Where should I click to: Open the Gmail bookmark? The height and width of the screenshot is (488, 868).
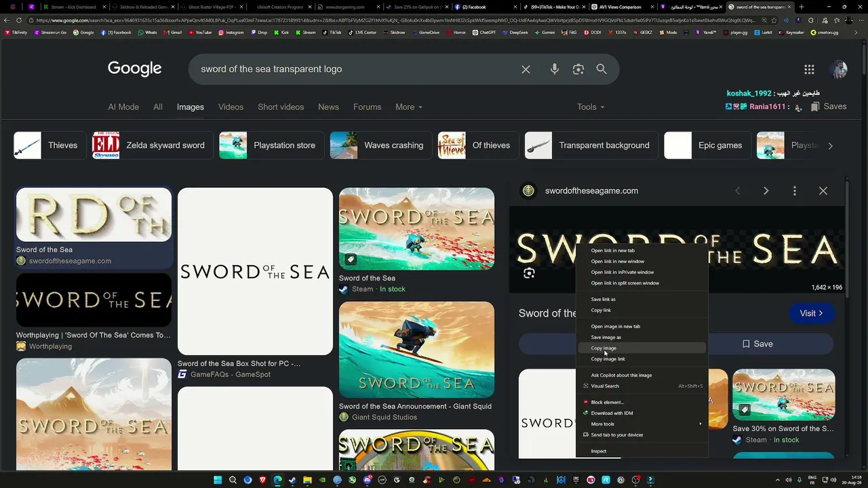(172, 33)
